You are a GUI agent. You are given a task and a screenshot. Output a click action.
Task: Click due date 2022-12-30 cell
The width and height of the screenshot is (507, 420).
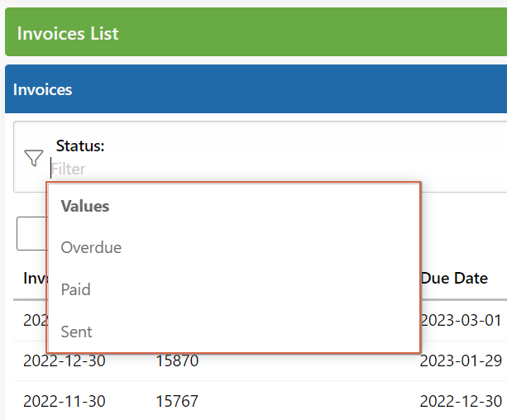461,401
